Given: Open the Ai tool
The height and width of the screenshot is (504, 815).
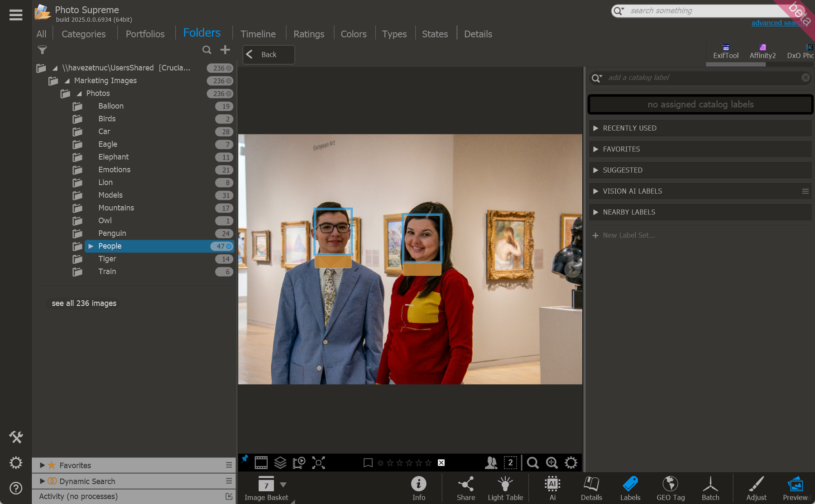Looking at the screenshot, I should click(552, 488).
